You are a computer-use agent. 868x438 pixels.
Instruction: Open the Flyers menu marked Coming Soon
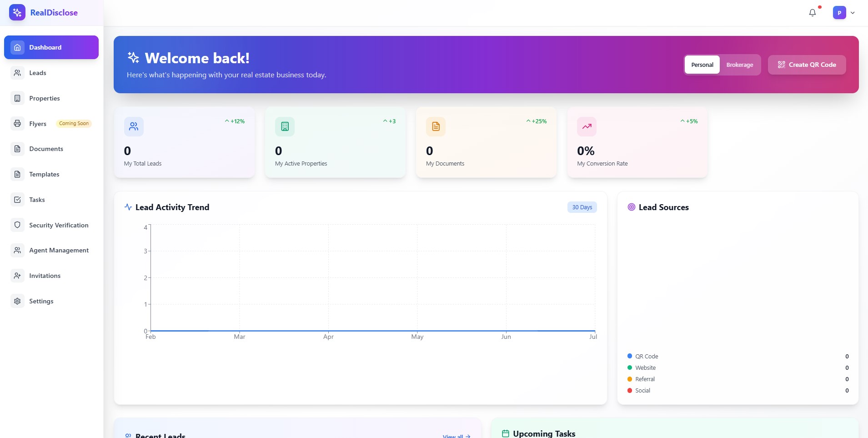coord(38,123)
